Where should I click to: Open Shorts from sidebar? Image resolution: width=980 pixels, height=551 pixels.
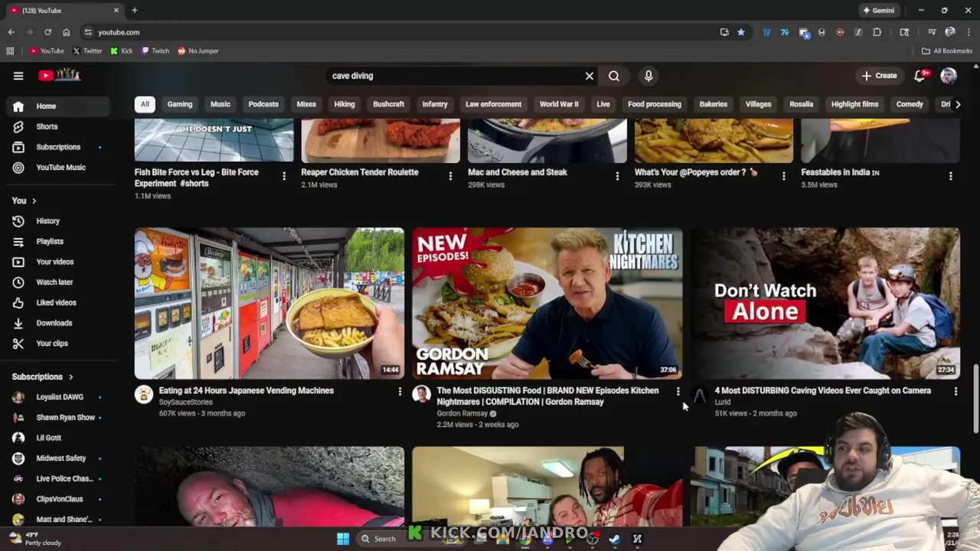point(57,126)
